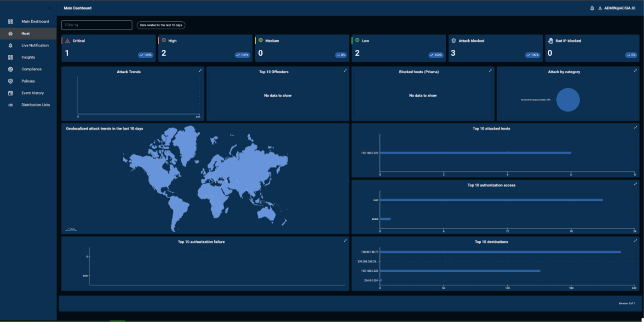The height and width of the screenshot is (322, 644).
Task: Expand the Attack Trends panel
Action: pyautogui.click(x=200, y=70)
